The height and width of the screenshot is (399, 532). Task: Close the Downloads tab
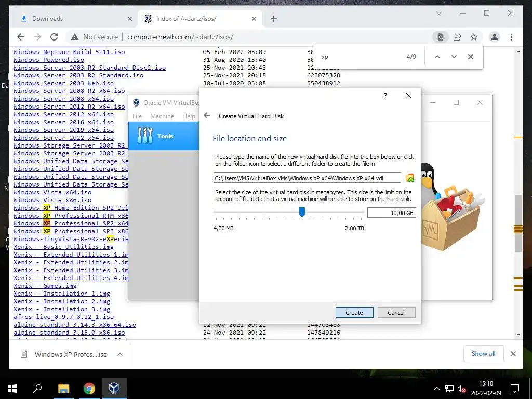click(x=129, y=19)
